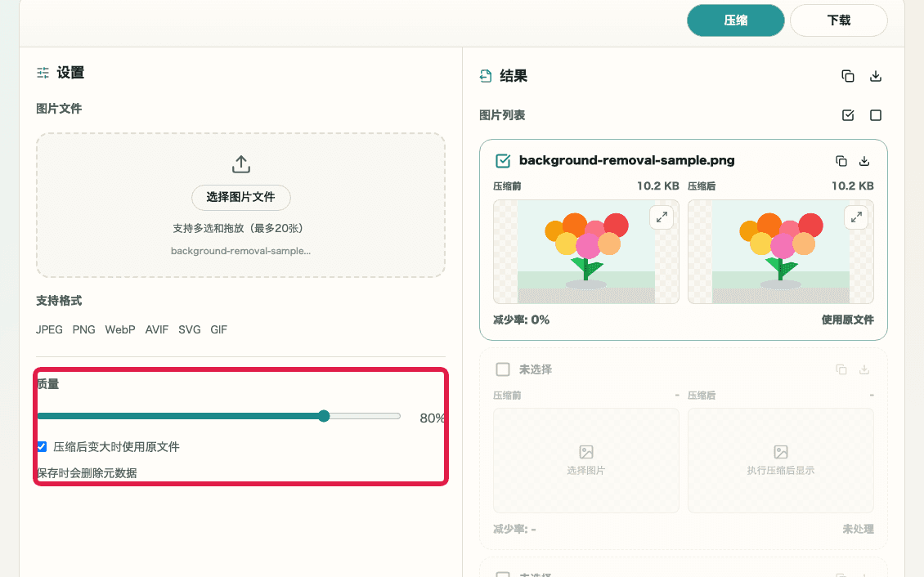Screen dimensions: 924x577
Task: Click the truncated background-removal-sample... filename in dropzone
Action: (x=240, y=251)
